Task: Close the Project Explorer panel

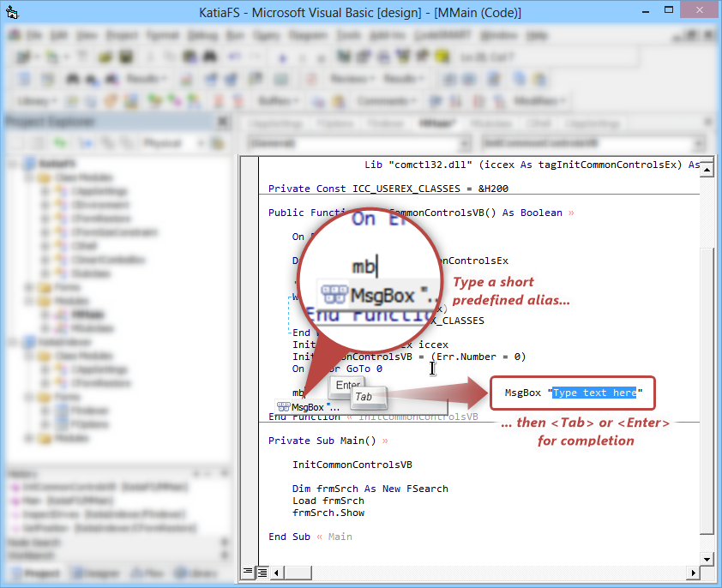Action: point(224,122)
